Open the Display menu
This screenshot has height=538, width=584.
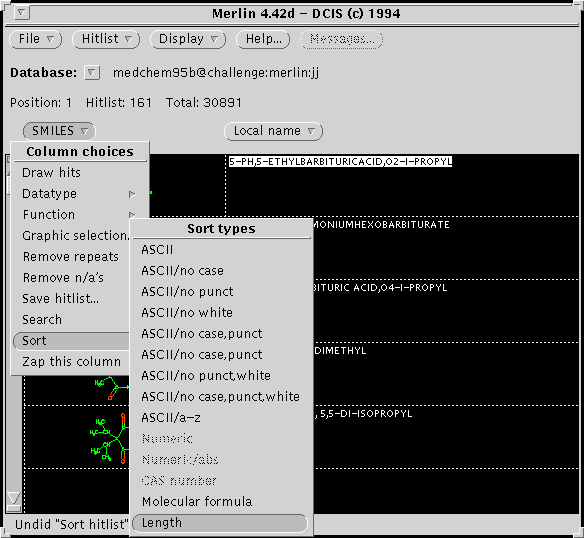click(x=188, y=39)
